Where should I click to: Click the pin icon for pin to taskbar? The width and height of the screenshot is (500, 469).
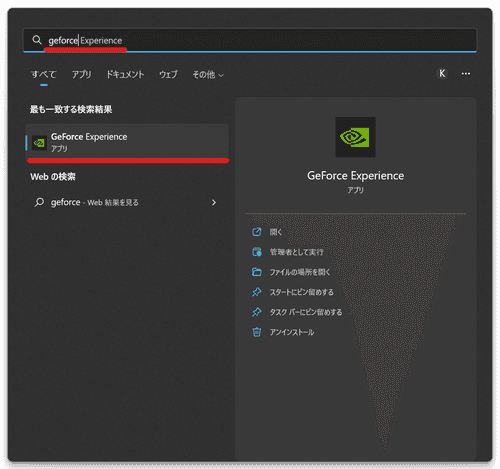257,312
